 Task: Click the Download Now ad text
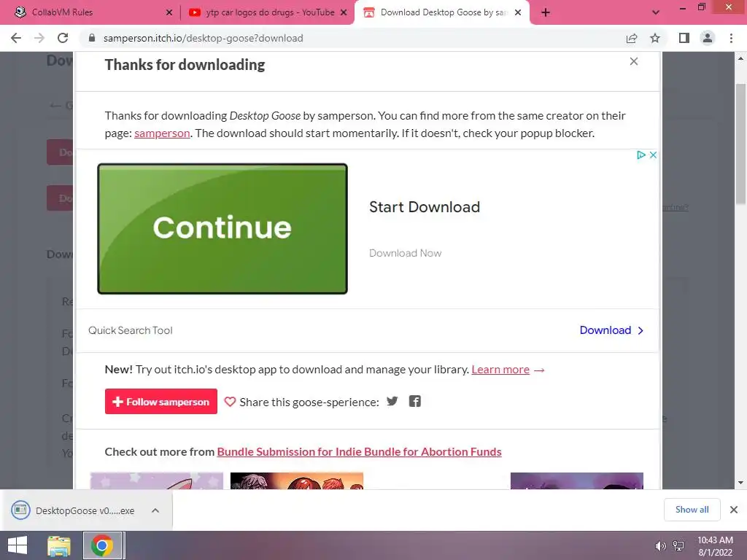pyautogui.click(x=406, y=253)
